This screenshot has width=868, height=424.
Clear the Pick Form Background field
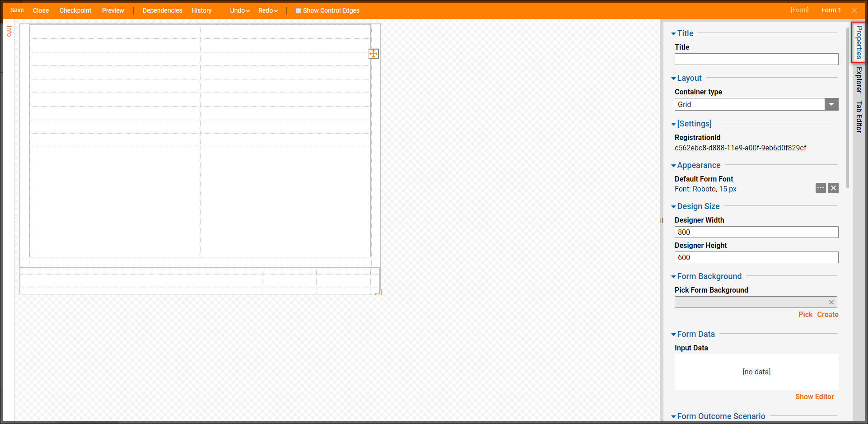(831, 302)
